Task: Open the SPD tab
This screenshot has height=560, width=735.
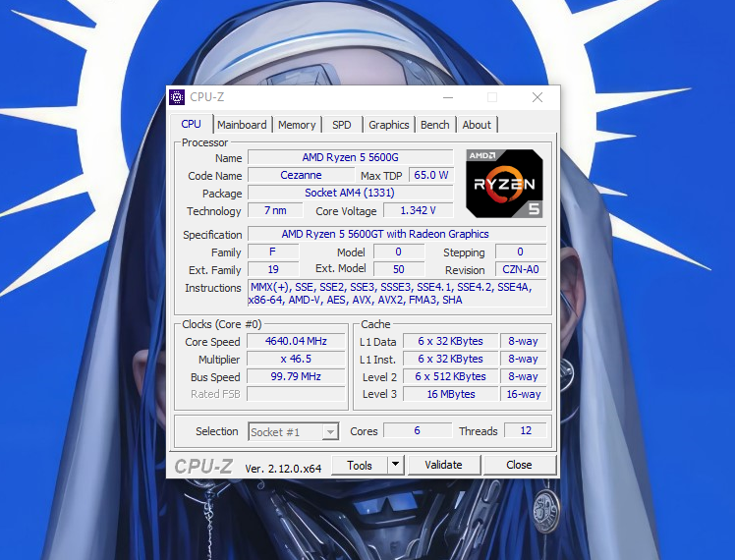Action: [x=342, y=125]
